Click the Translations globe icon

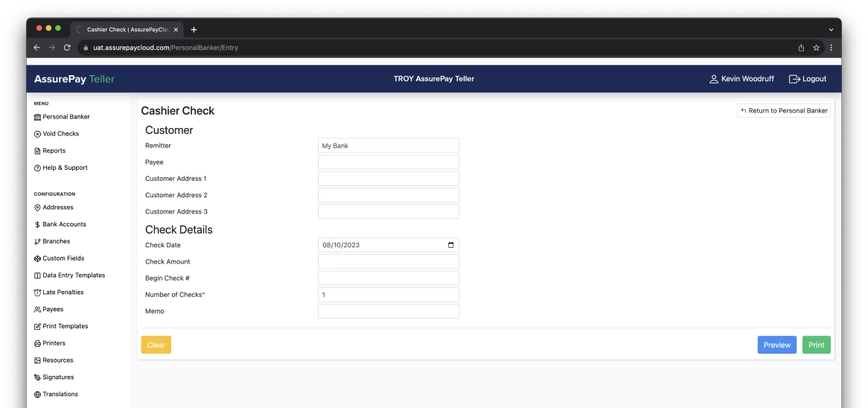pos(37,395)
